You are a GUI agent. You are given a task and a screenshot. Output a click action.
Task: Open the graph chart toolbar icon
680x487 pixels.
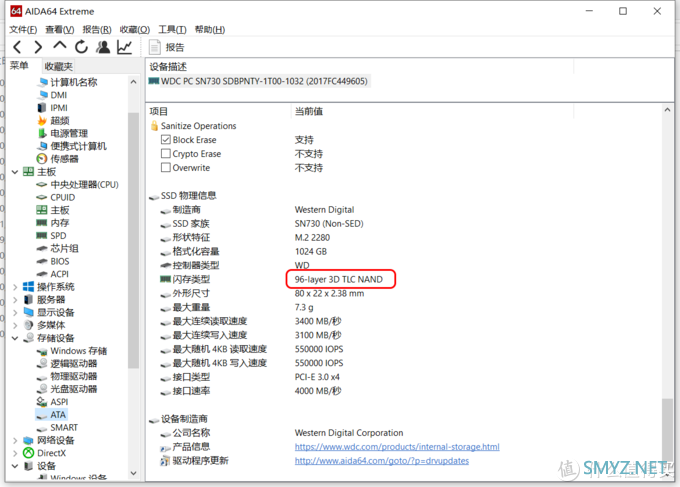[x=124, y=47]
